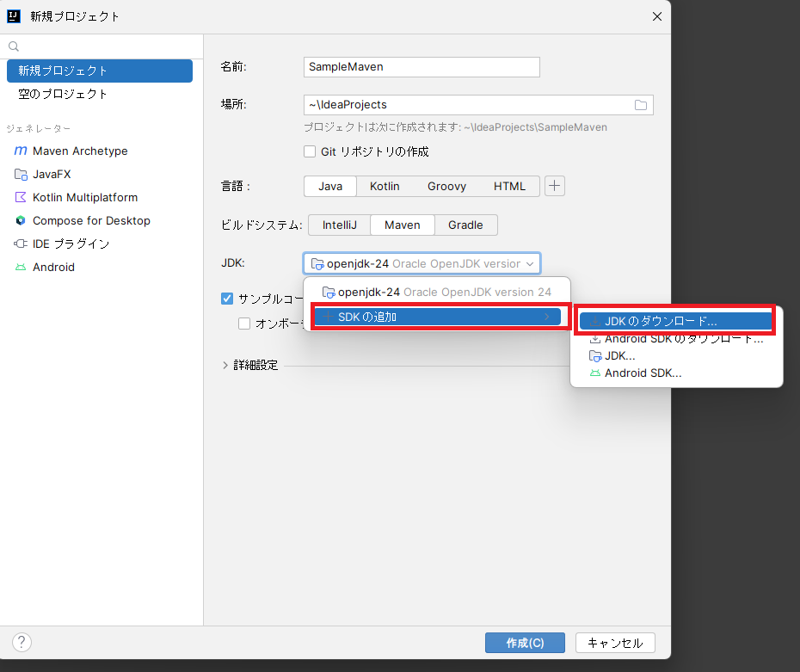Click the folder icon beside JDK... entry
The image size is (800, 672).
(x=595, y=355)
